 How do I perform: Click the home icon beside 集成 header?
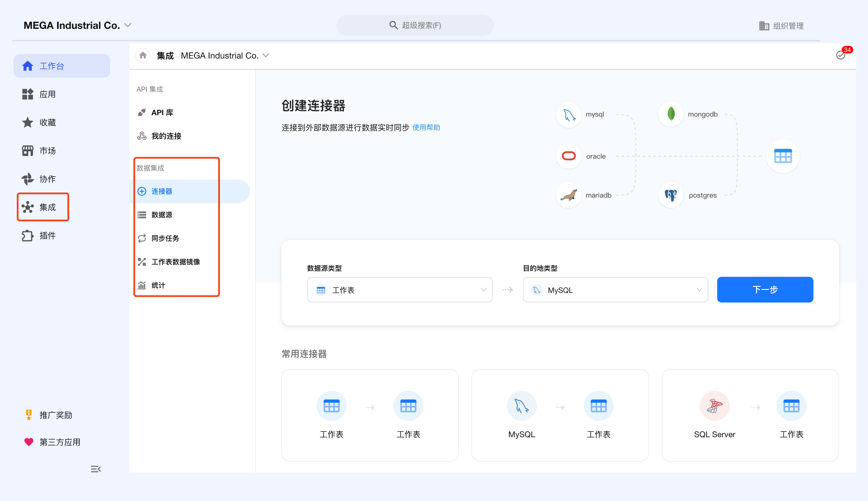point(143,55)
